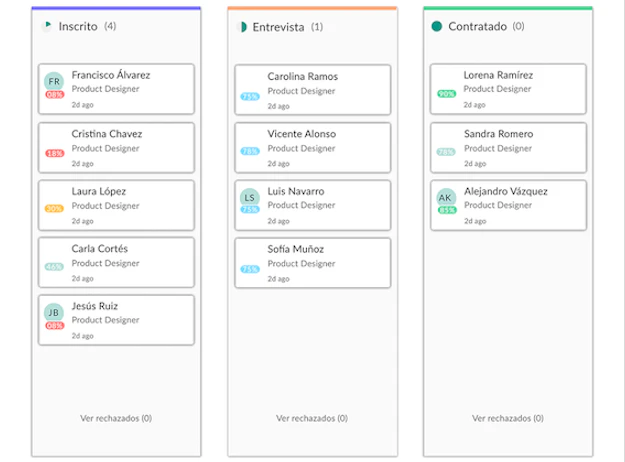
Task: Select Vicente Alonso's candidate card
Action: [x=312, y=147]
